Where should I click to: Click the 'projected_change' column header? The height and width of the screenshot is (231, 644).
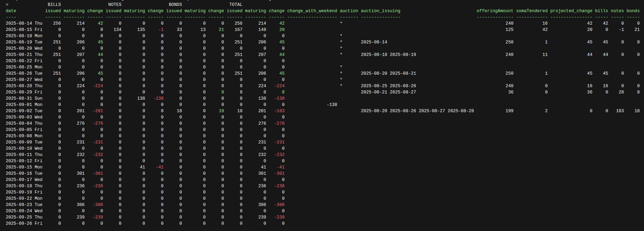point(571,11)
